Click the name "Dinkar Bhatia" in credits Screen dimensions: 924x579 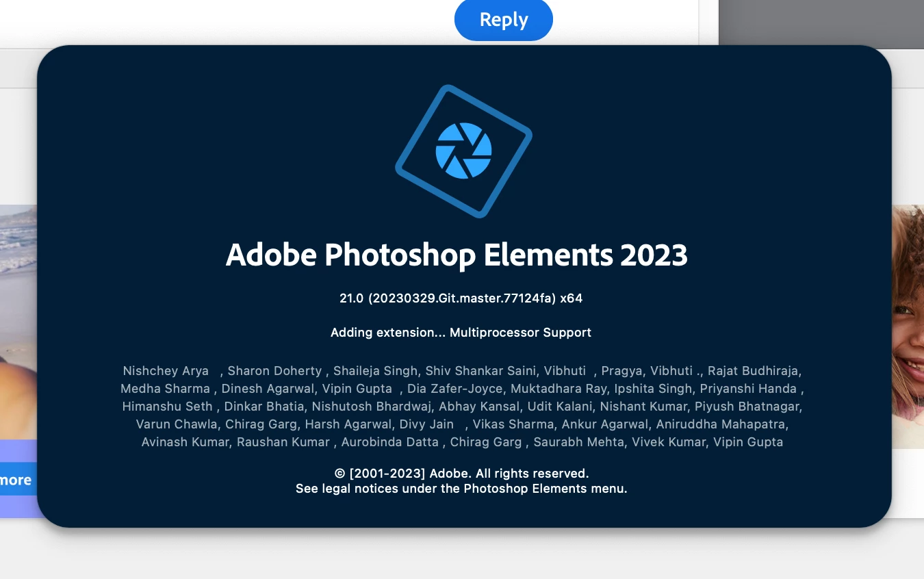click(264, 407)
